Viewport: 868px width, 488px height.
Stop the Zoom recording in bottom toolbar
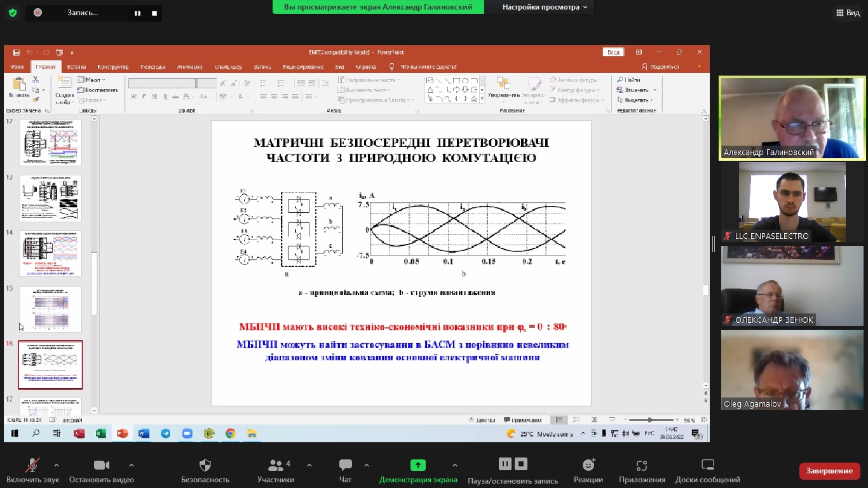pos(521,464)
